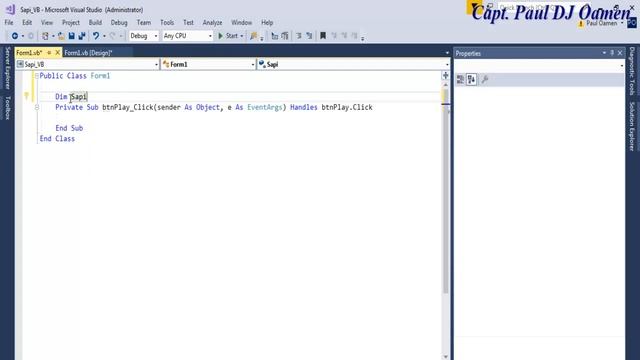Open the document tabs overflow list dropdown
This screenshot has height=360, width=640.
click(447, 53)
